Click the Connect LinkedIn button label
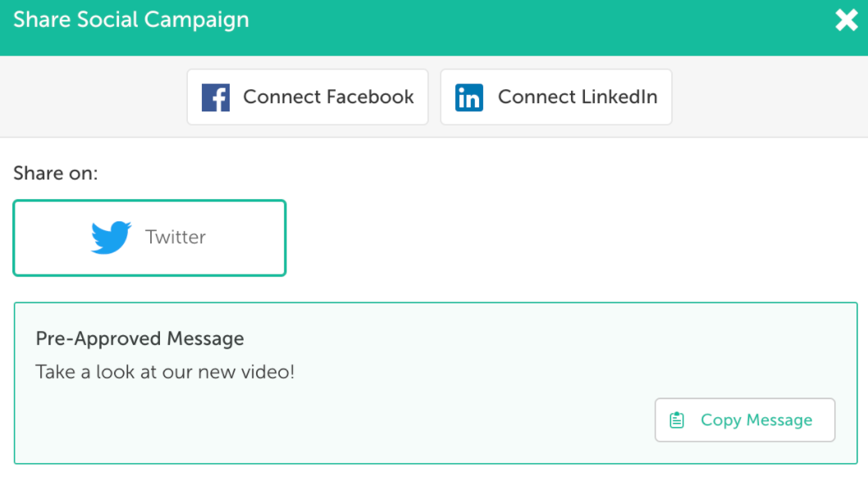 coord(577,97)
